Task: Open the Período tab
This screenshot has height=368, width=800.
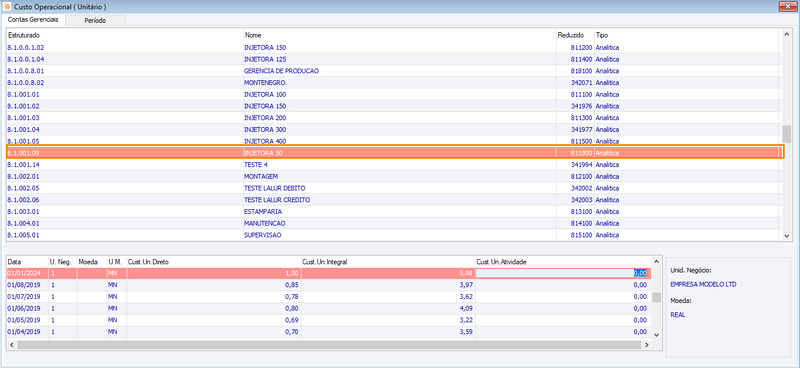Action: click(x=96, y=20)
